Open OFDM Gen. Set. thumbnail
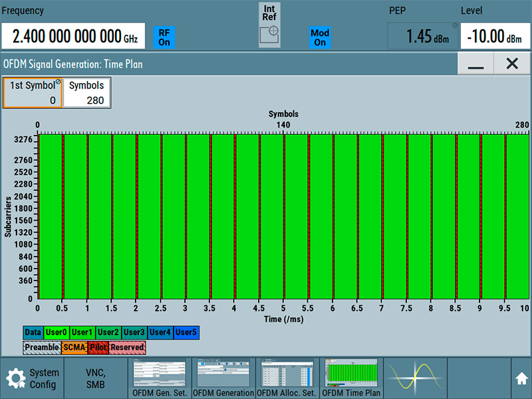This screenshot has width=532, height=399. (x=159, y=378)
